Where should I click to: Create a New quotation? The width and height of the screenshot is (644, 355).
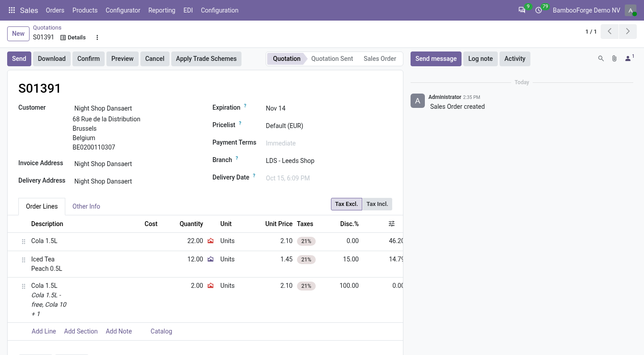[18, 34]
